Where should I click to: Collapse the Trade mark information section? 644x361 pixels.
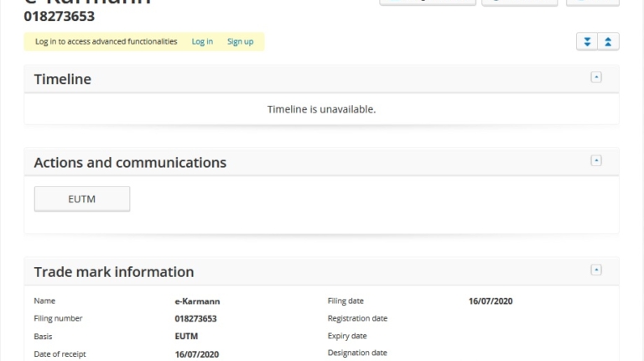596,270
